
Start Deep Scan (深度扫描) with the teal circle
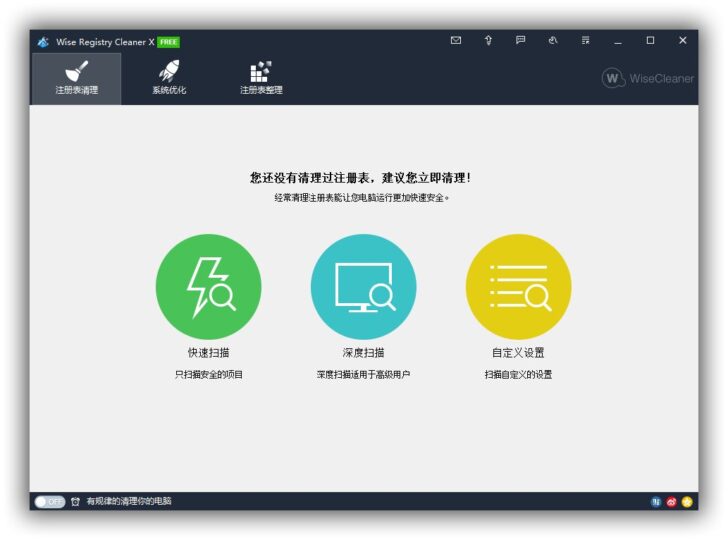363,286
